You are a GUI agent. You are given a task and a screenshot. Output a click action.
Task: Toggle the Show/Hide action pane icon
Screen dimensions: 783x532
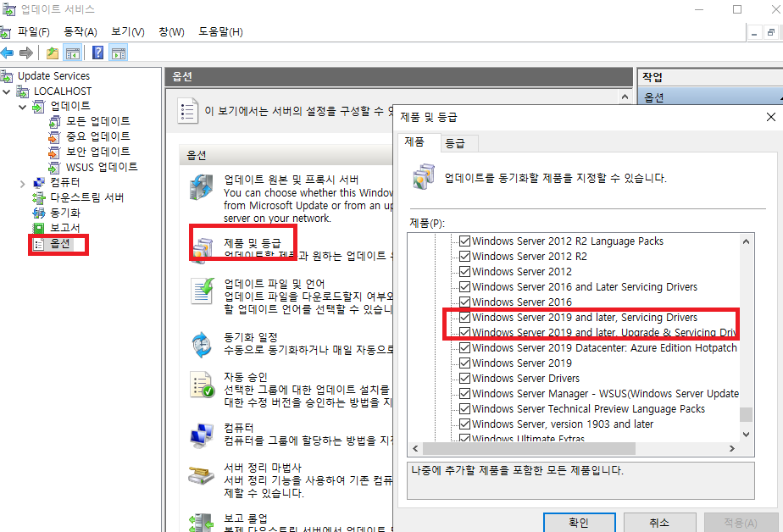click(119, 53)
